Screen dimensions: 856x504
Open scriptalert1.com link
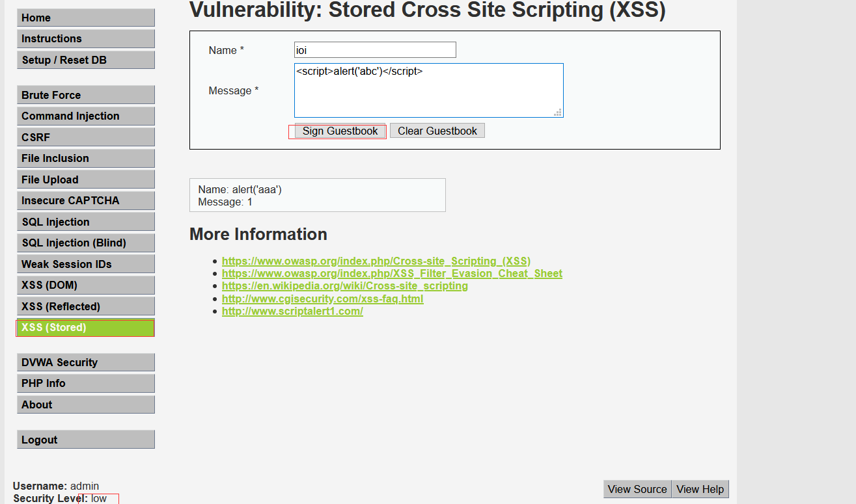[x=292, y=311]
